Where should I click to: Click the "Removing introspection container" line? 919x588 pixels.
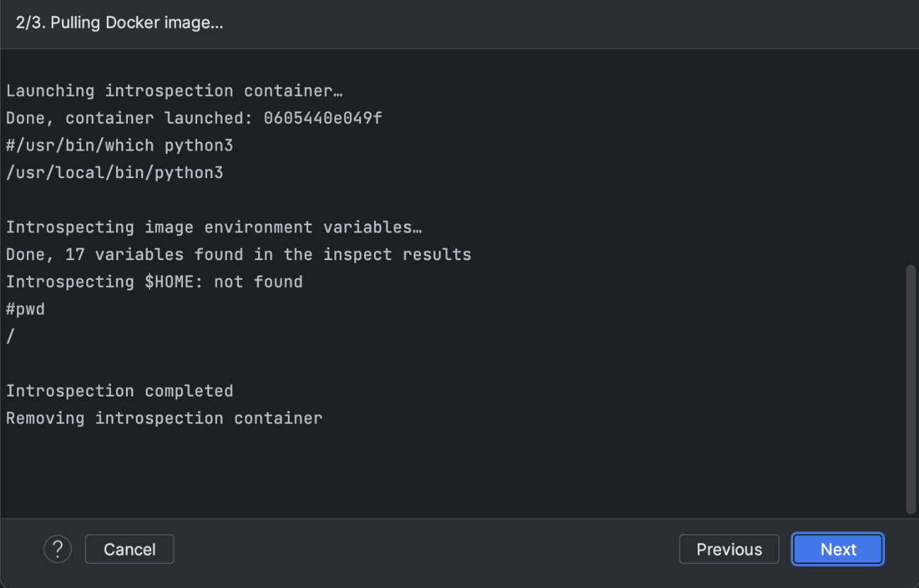[164, 418]
